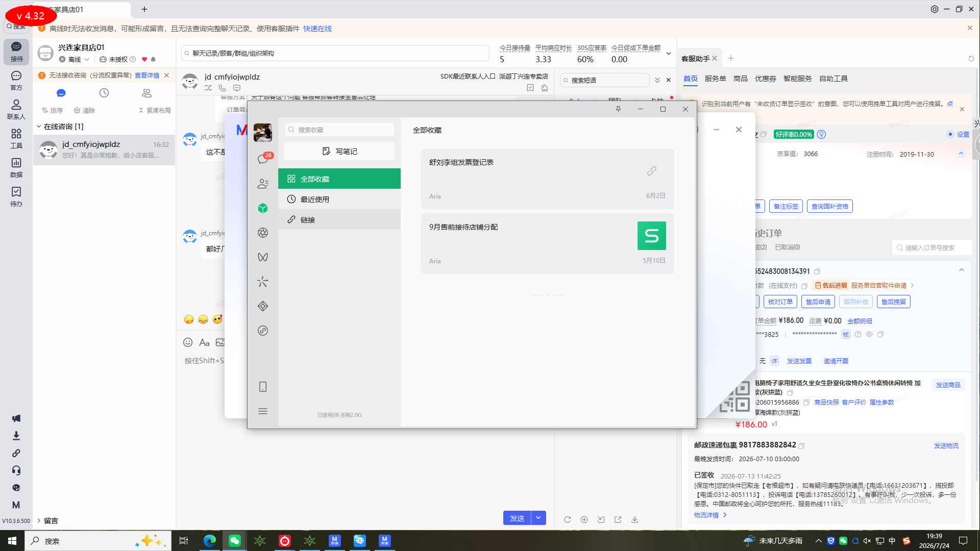The image size is (980, 551).
Task: Select the green cube favorites icon in WeChat
Action: 263,208
